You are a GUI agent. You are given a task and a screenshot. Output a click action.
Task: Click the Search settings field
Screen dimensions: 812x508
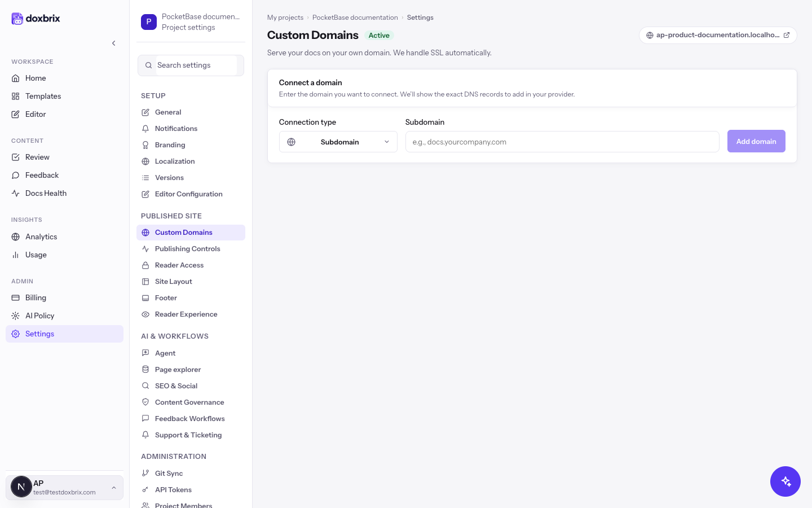click(191, 65)
